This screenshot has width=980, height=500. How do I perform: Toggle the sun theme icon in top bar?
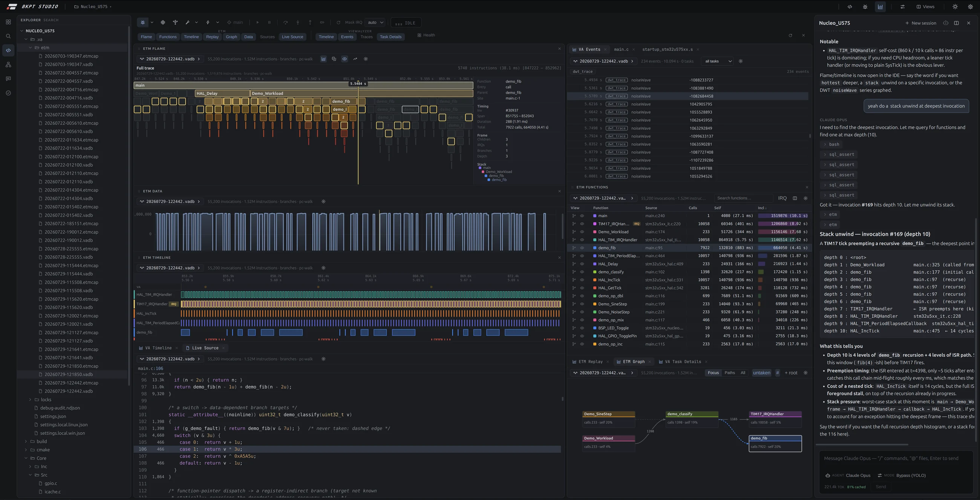click(955, 6)
